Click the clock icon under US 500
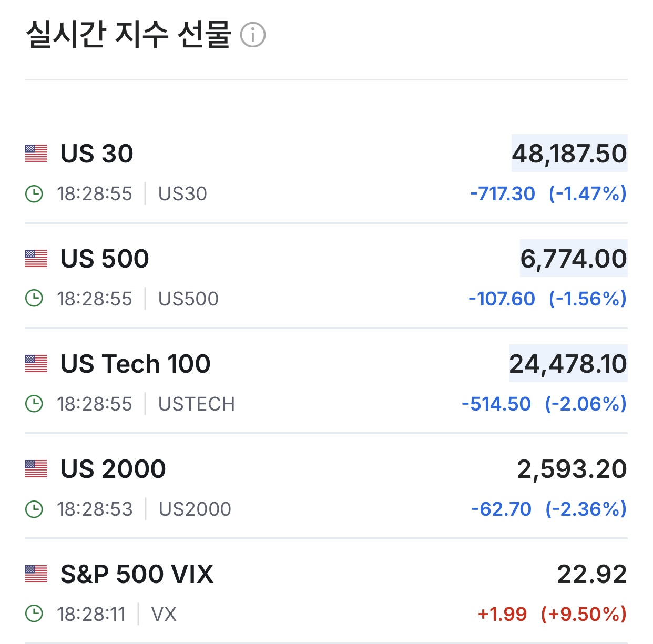 (x=34, y=299)
